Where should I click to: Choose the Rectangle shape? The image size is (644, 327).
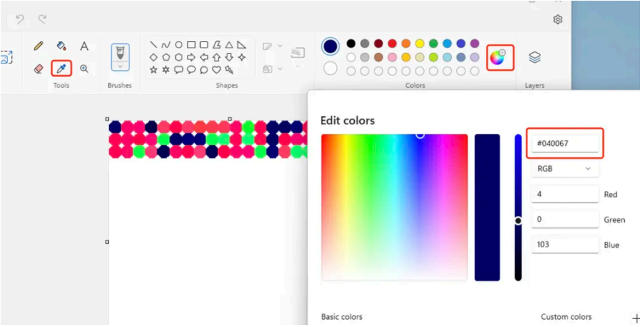tap(191, 44)
